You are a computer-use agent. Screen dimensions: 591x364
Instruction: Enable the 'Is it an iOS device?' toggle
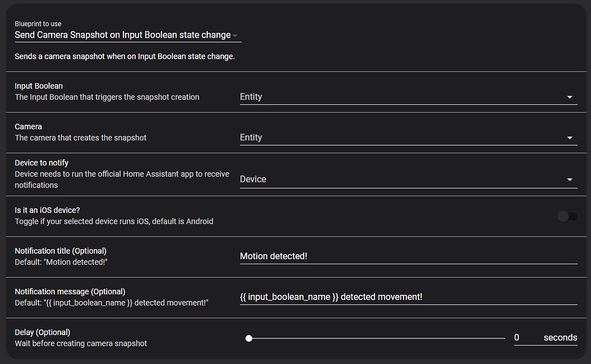(566, 215)
